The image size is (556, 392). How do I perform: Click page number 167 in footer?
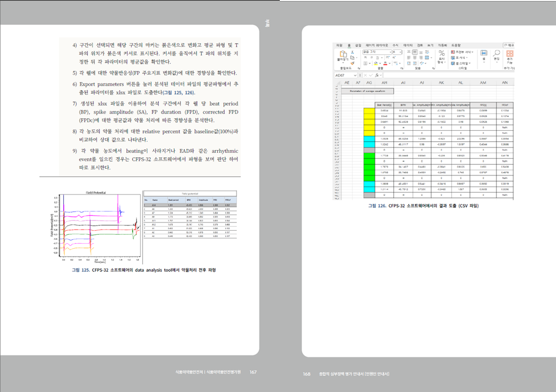[253, 372]
